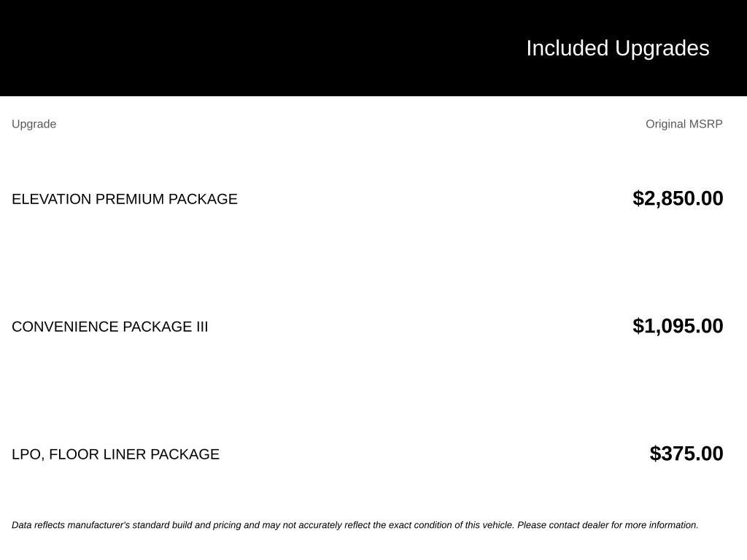
Task: Click the $2,850.00 price
Action: click(678, 198)
